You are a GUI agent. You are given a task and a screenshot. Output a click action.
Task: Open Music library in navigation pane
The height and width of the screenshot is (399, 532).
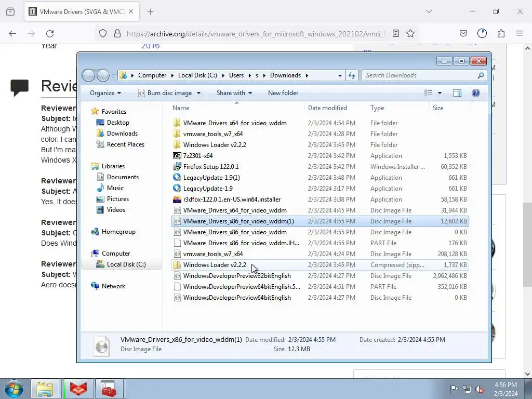[x=115, y=188]
